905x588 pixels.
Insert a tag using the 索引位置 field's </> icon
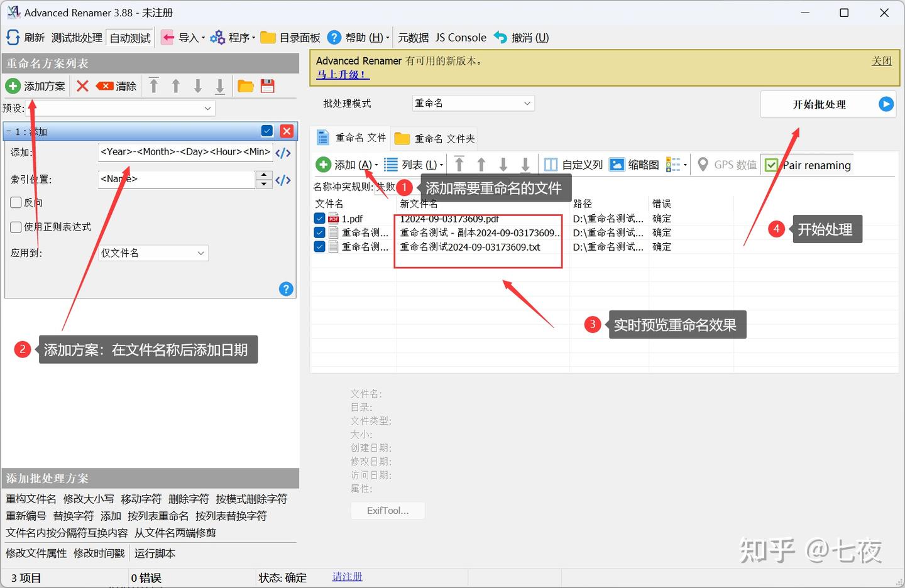tap(283, 180)
